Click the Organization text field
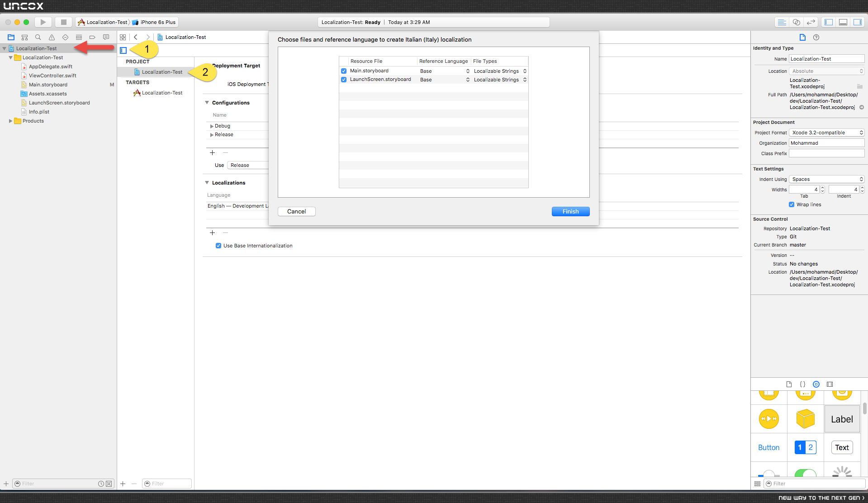The height and width of the screenshot is (503, 868). point(827,143)
